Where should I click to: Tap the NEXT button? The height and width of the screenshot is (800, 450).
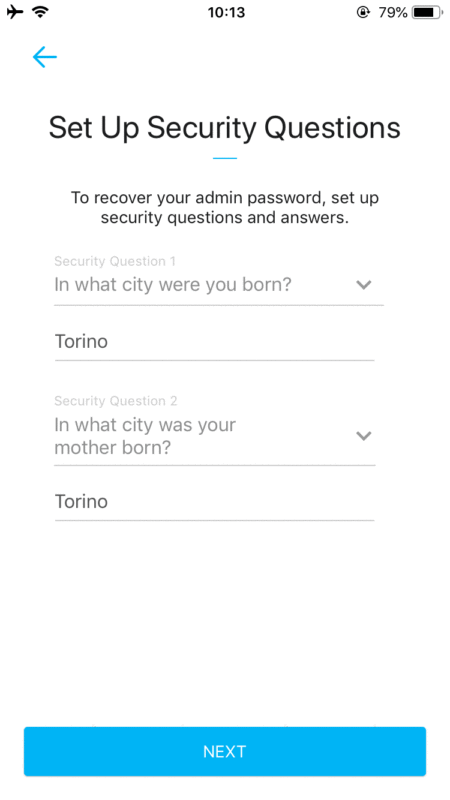click(225, 752)
